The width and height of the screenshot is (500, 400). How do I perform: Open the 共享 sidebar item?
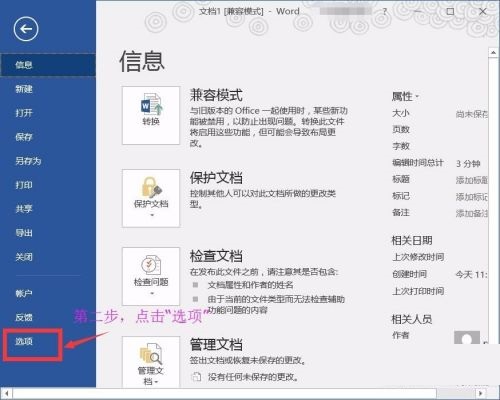48,209
